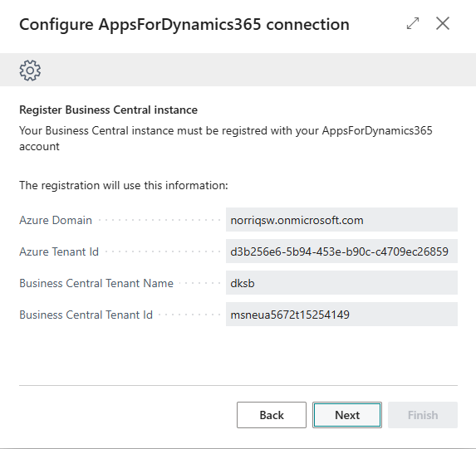Proceed with the Next button

[x=347, y=415]
